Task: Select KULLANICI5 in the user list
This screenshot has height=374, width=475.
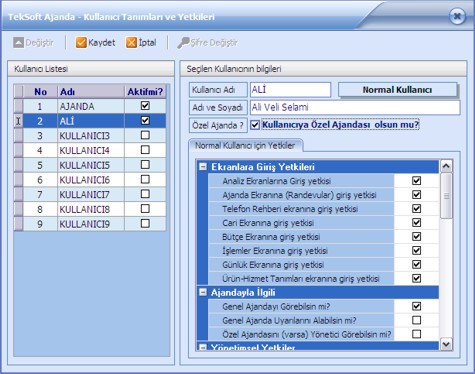Action: point(90,165)
